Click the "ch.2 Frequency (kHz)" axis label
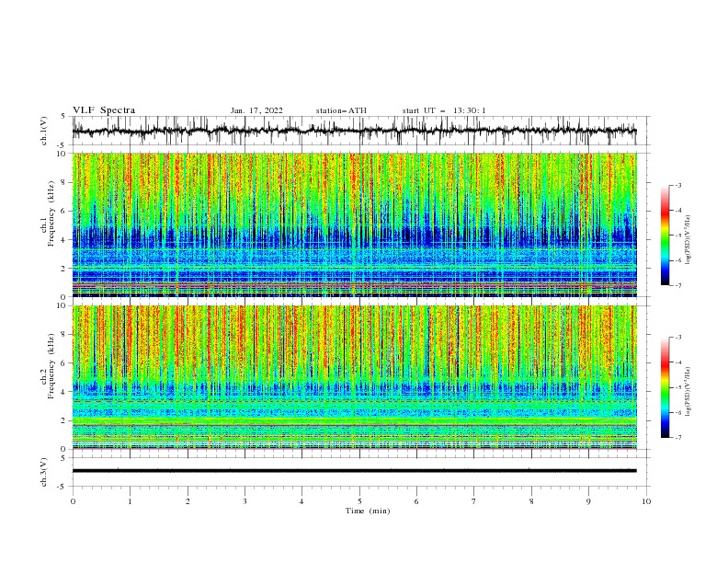Viewport: 728px width, 563px height. (x=48, y=365)
